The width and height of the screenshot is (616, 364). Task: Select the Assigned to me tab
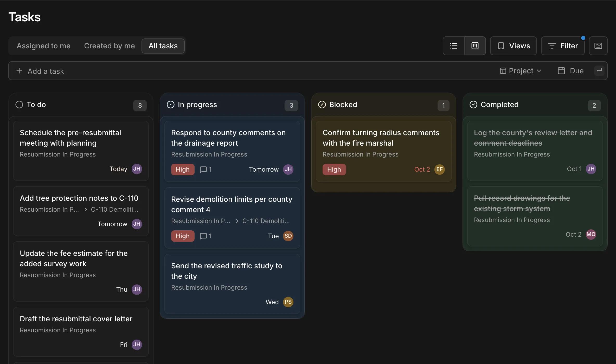pos(44,46)
